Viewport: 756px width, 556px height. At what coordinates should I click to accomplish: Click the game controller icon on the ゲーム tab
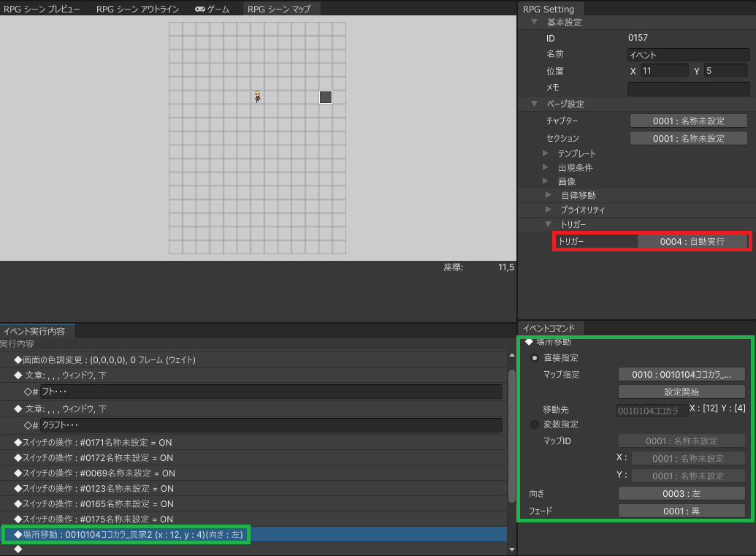click(x=199, y=9)
